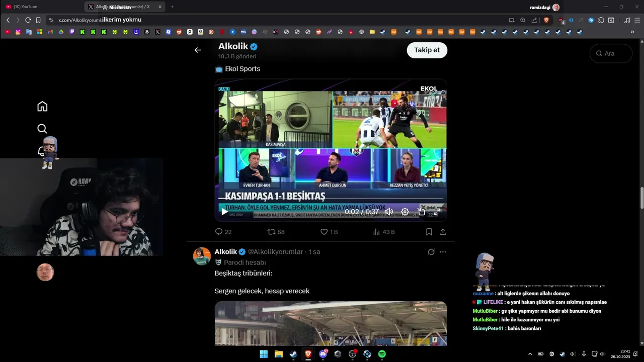Open the YouTube bookmark
Image resolution: width=644 pixels, height=362 pixels.
[8, 32]
